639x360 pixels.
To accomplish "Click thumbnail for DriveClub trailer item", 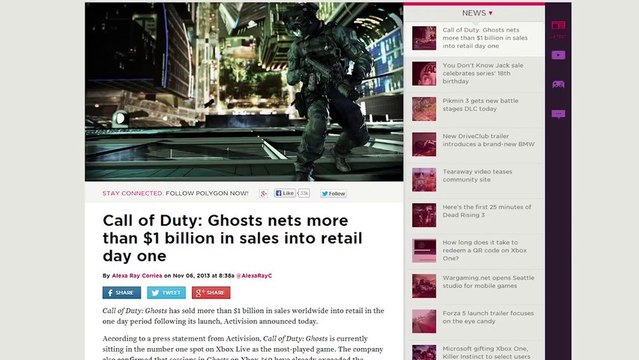I will [424, 144].
